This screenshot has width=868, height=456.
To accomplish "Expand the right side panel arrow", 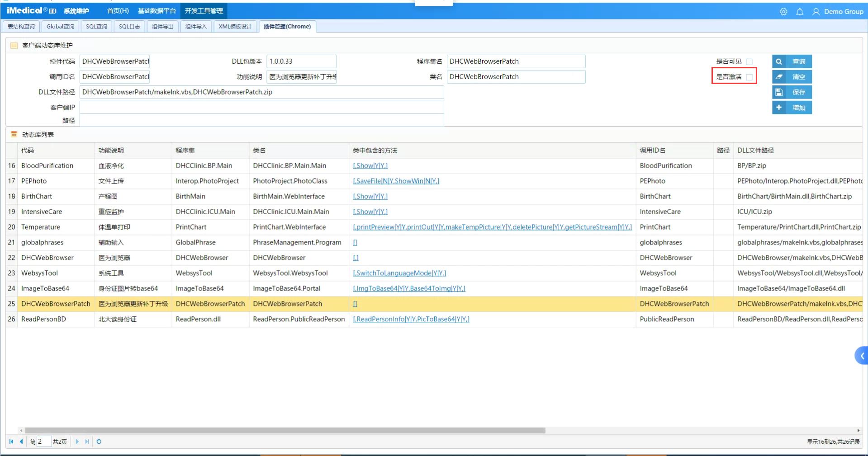I will [862, 356].
